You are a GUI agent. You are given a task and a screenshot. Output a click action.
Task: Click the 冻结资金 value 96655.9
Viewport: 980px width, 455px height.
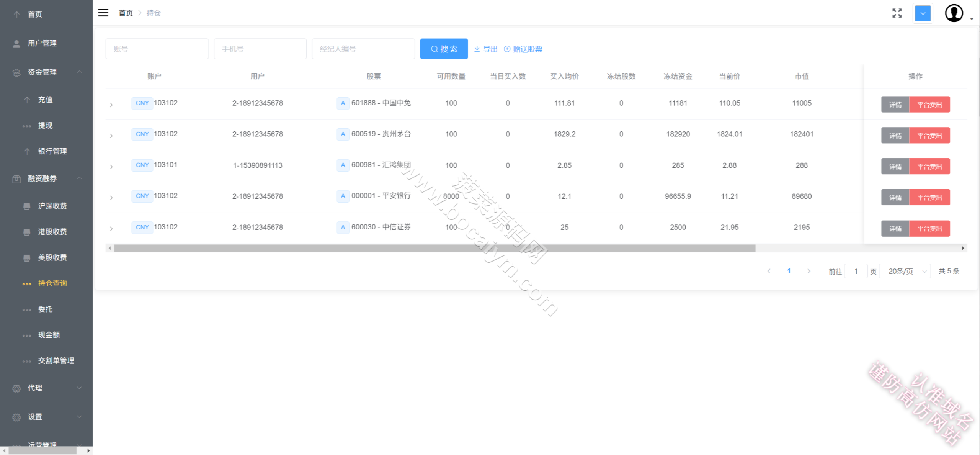point(678,196)
